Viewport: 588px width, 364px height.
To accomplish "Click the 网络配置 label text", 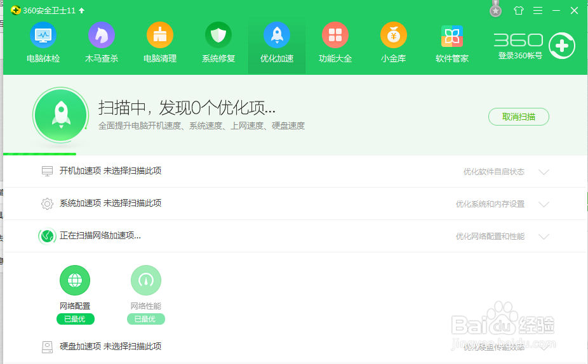I will click(75, 306).
